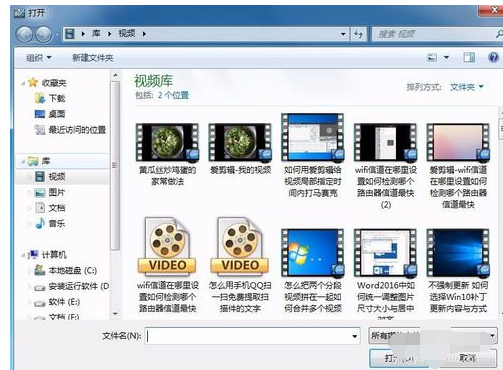Select VIDEO file wifi信道在哪里设置
Viewport: 503px width, 370px height.
pyautogui.click(x=167, y=265)
